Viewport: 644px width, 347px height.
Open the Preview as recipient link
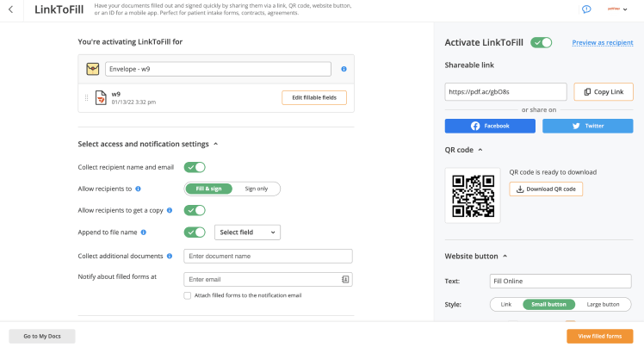(603, 42)
